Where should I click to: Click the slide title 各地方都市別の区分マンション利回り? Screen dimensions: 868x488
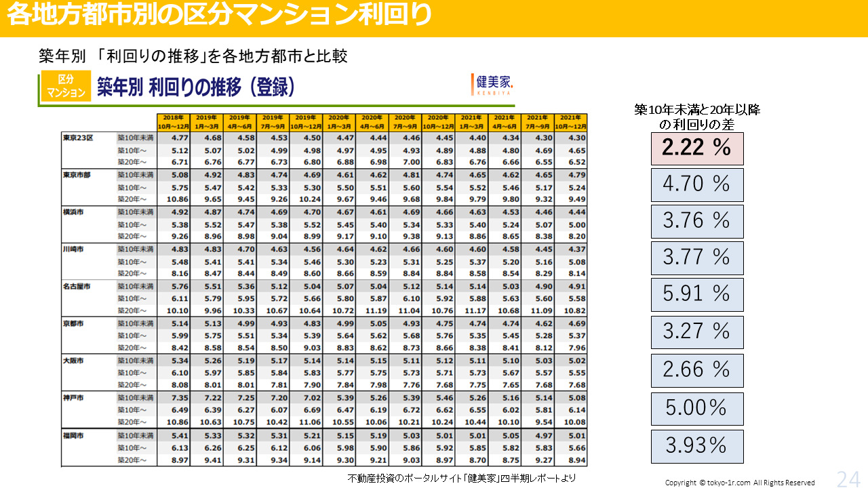[x=219, y=15]
